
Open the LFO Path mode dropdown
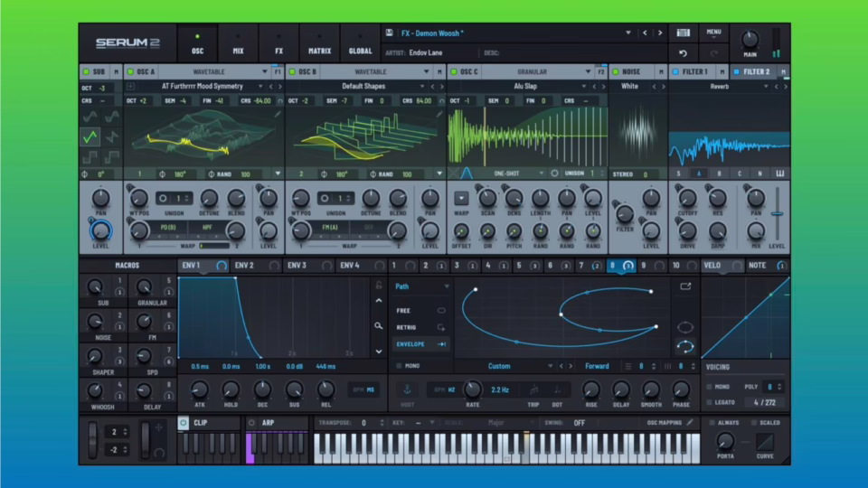(446, 286)
